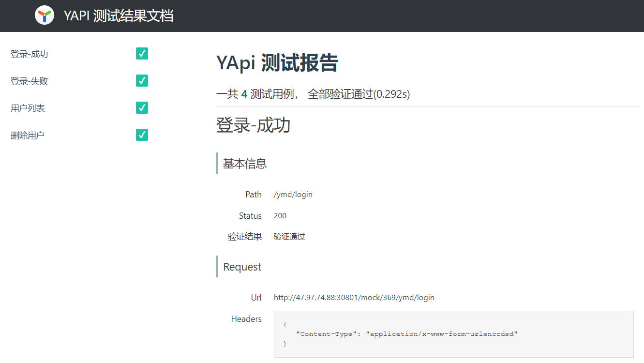Click the Path value /ymd/login
Screen dimensions: 644x363
pos(293,195)
